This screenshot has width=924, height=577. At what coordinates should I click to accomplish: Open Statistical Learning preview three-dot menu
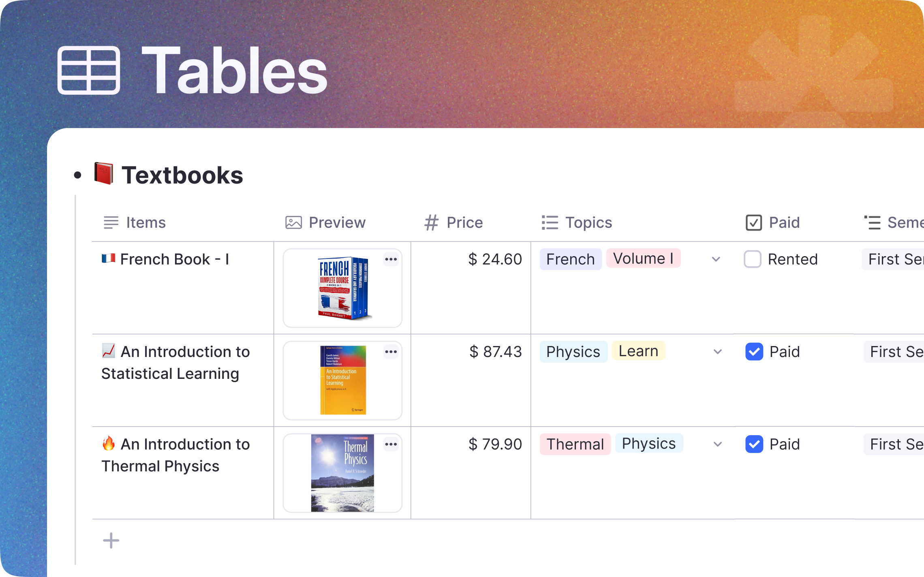tap(391, 352)
